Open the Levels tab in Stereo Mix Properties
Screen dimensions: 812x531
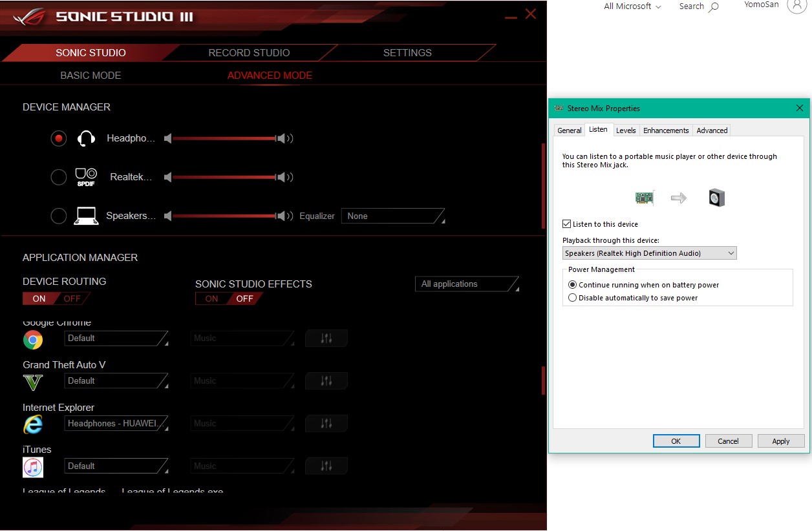click(626, 130)
